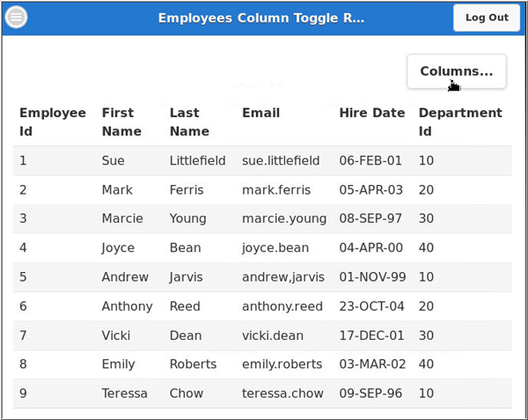Click the first name Andrew cell
Screen dimensions: 528x420
[125, 276]
